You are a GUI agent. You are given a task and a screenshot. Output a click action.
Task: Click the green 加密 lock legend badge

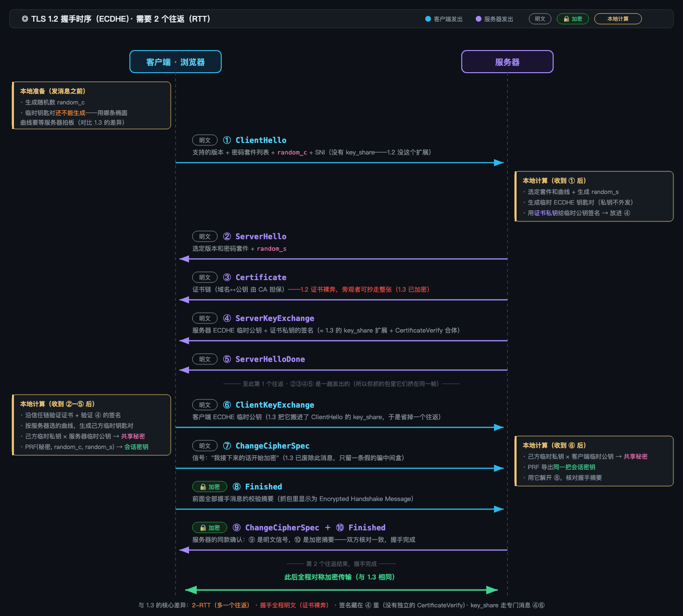click(573, 19)
